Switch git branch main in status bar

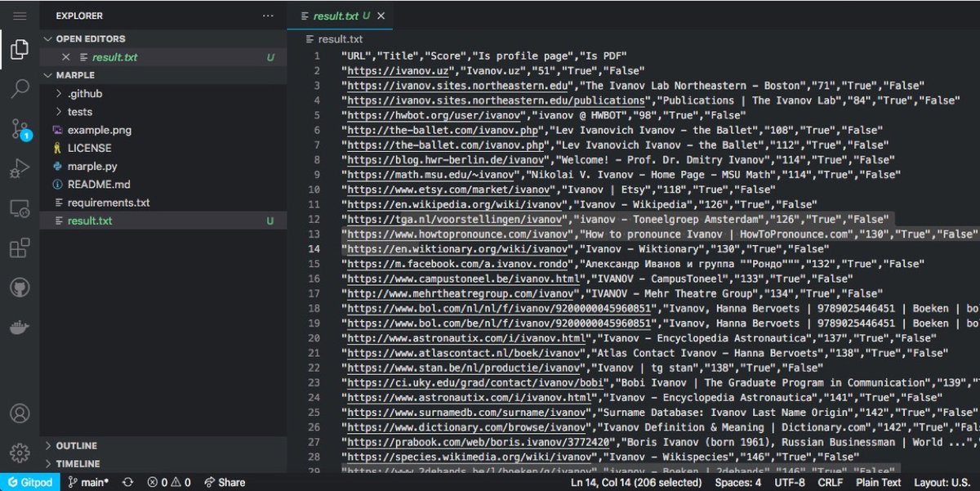coord(87,482)
